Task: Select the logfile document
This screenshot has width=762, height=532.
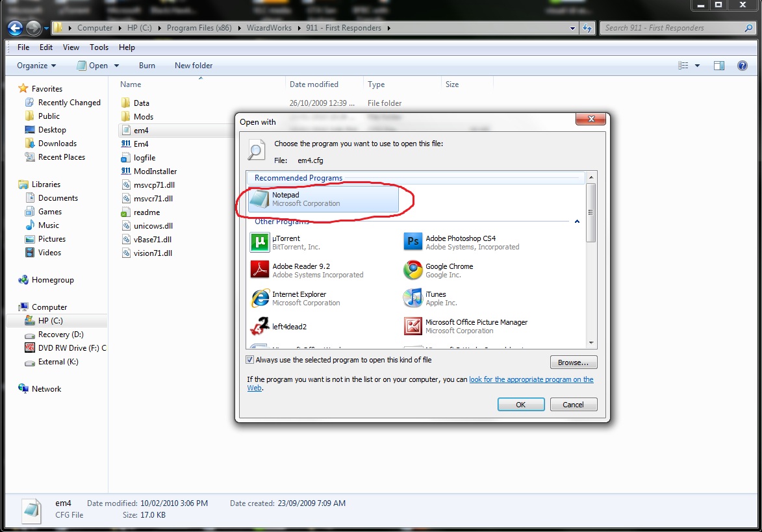Action: point(138,157)
